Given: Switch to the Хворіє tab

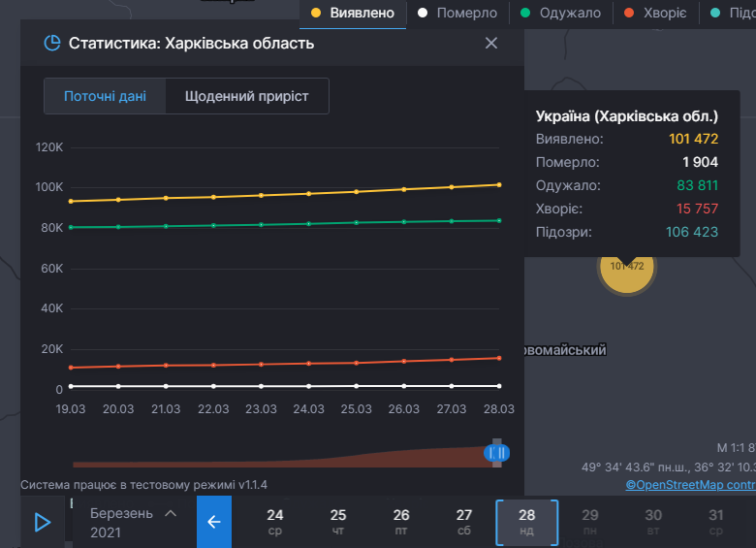Looking at the screenshot, I should coord(656,13).
